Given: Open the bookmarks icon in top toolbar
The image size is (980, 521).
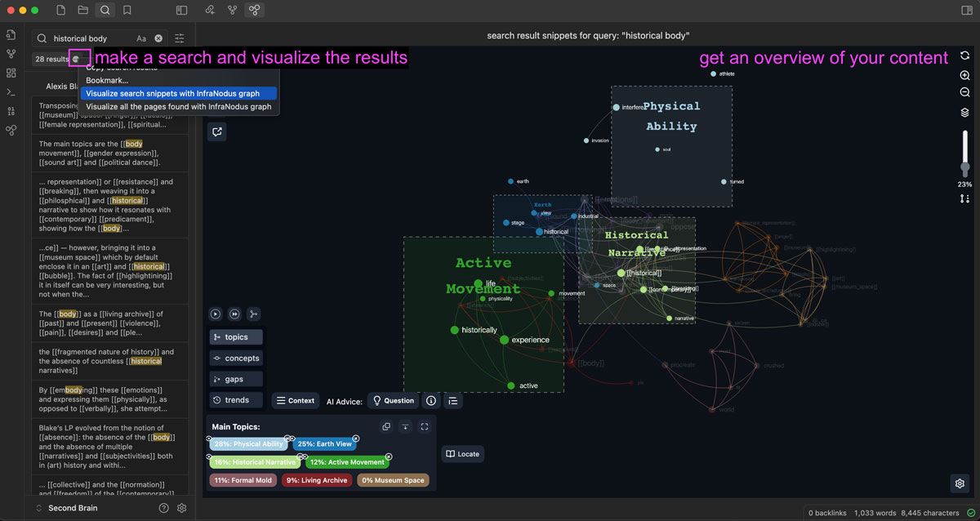Looking at the screenshot, I should point(127,11).
